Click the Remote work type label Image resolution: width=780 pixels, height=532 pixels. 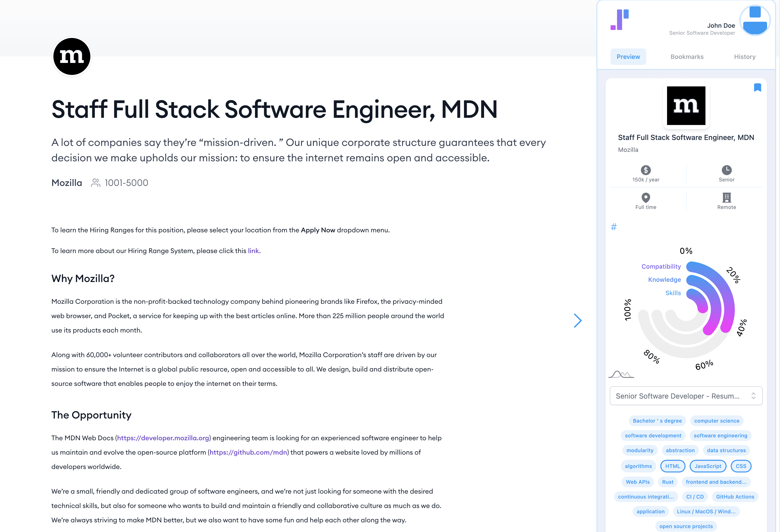(727, 207)
